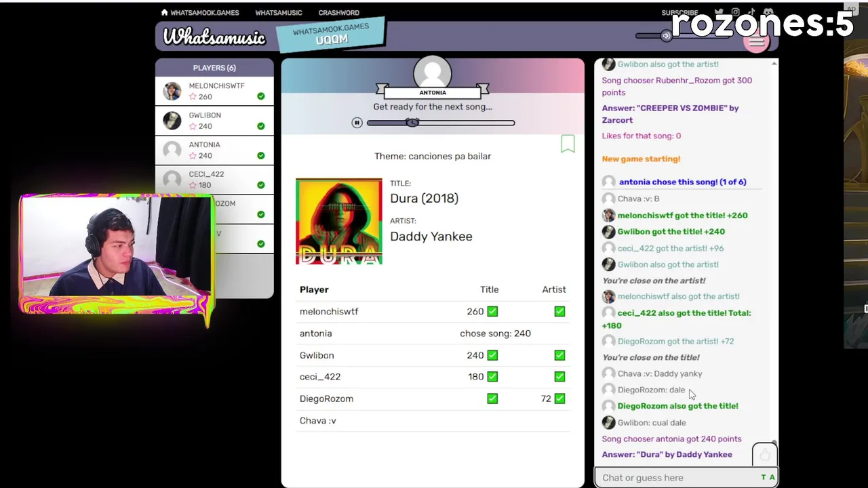Click the song title Dura (2018)
Screen dimensions: 868x488
click(x=424, y=199)
